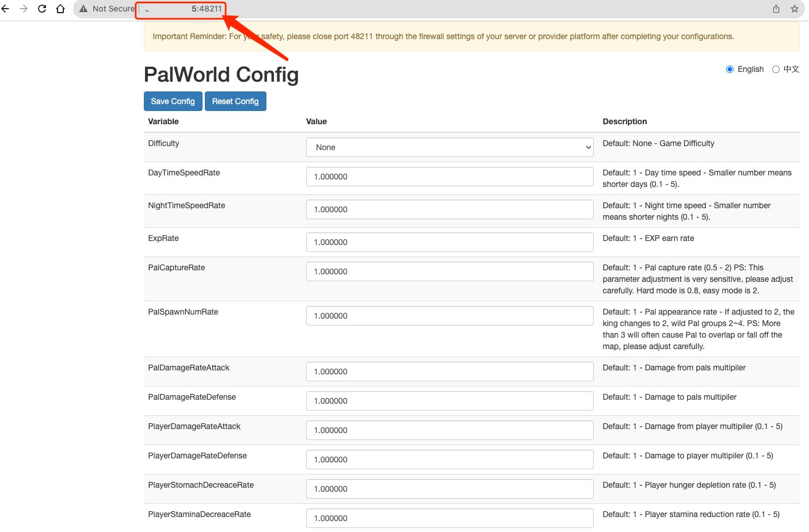The image size is (809, 532).
Task: Bookmark the page with the star icon
Action: click(795, 9)
